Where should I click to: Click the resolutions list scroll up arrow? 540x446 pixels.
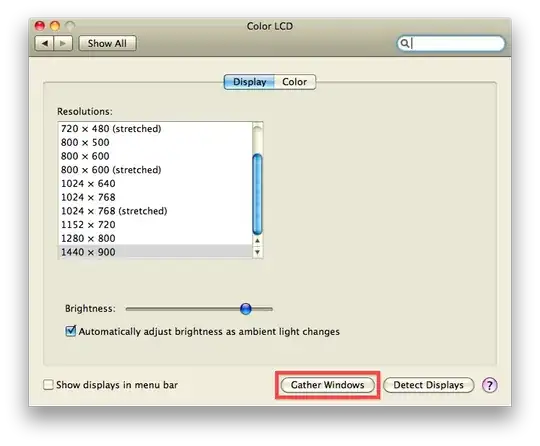point(257,240)
